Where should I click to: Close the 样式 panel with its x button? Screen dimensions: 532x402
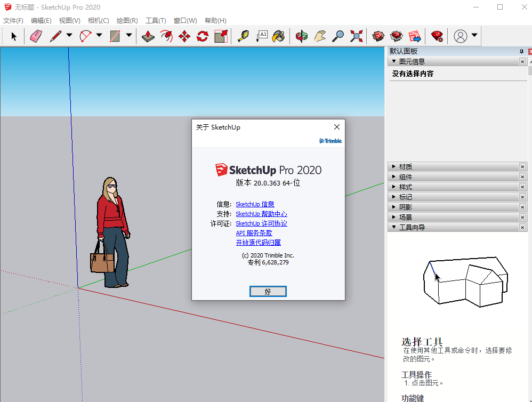click(522, 187)
